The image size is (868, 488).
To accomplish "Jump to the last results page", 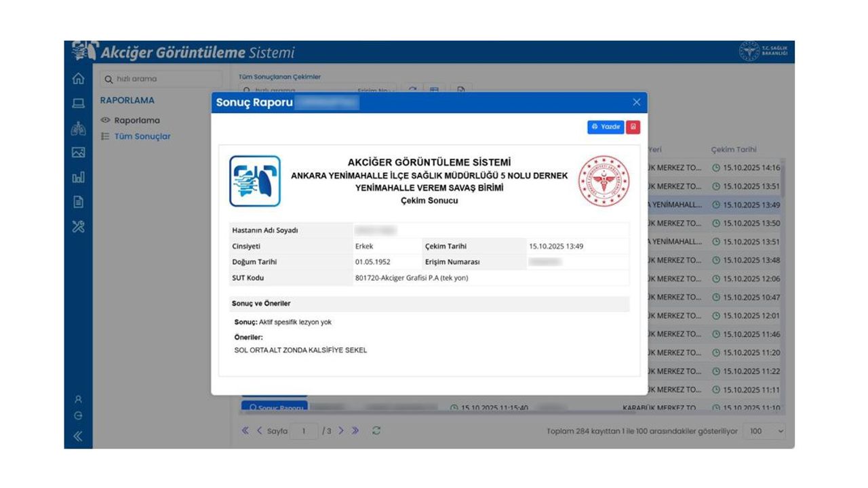I will pyautogui.click(x=355, y=431).
